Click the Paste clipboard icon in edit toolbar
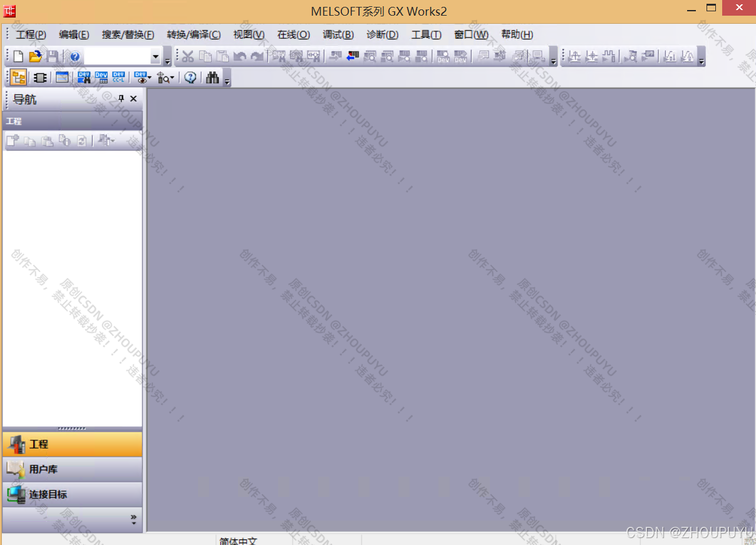This screenshot has width=756, height=545. click(x=222, y=56)
